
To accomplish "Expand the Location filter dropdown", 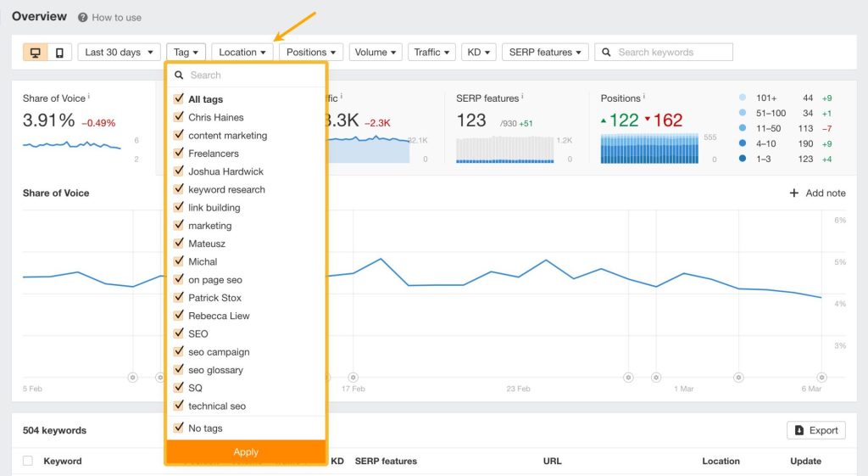I will 242,53.
